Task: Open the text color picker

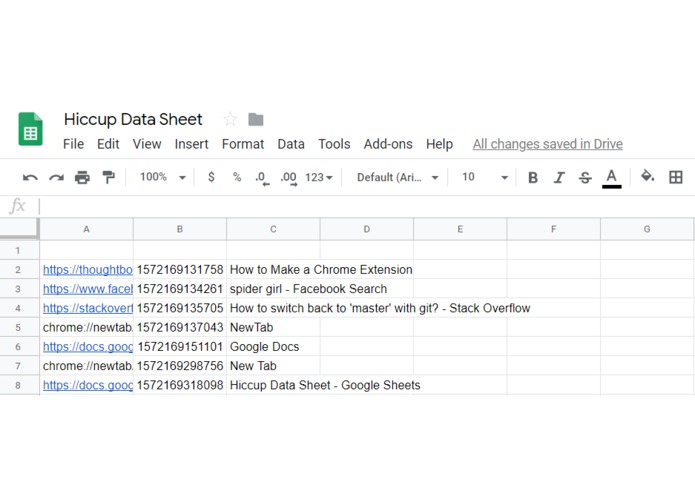Action: [x=612, y=179]
